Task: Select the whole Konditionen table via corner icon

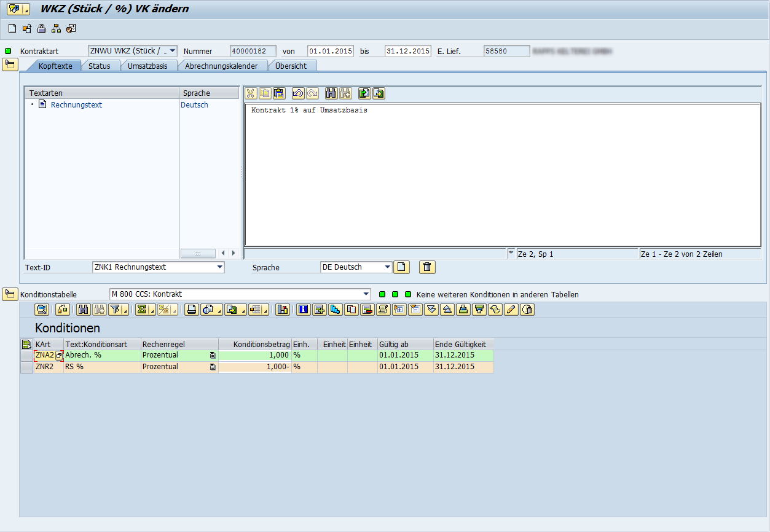Action: coord(26,345)
